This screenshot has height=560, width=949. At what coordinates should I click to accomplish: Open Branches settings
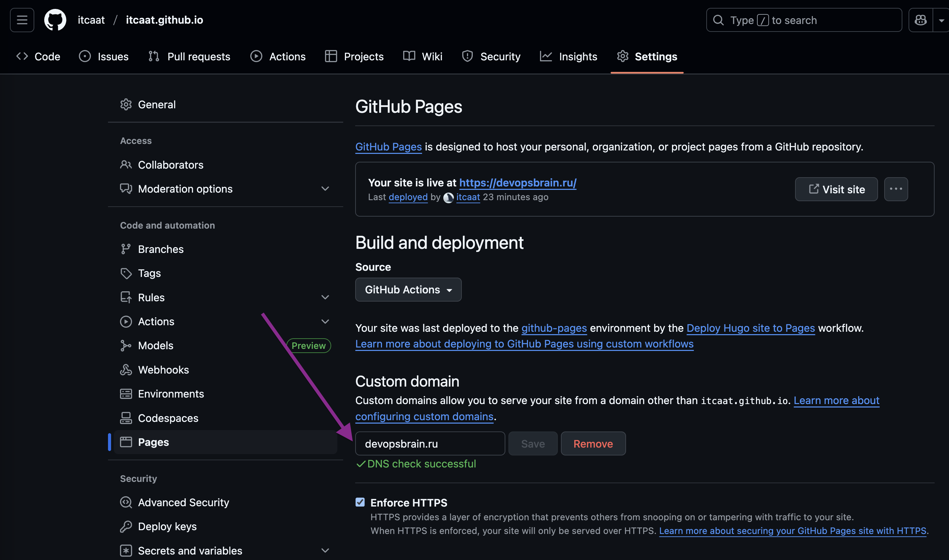225,249
